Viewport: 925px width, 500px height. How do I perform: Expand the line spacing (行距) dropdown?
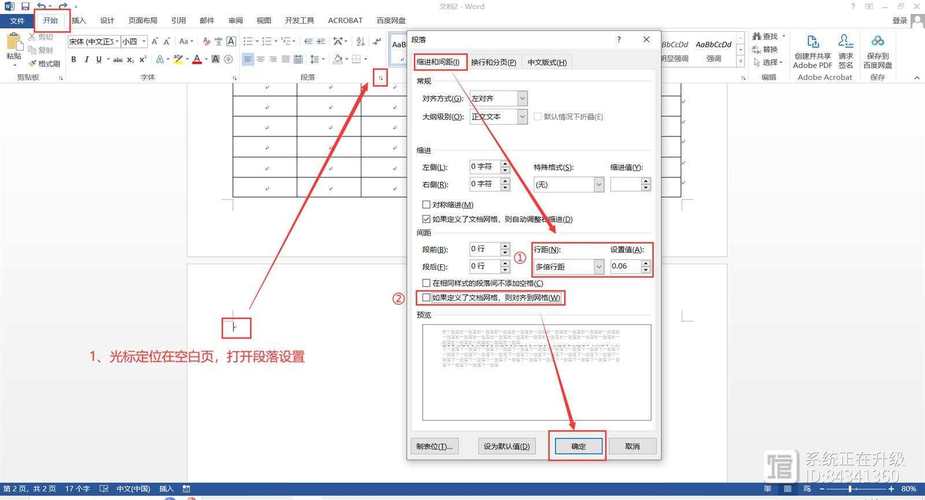pyautogui.click(x=598, y=267)
